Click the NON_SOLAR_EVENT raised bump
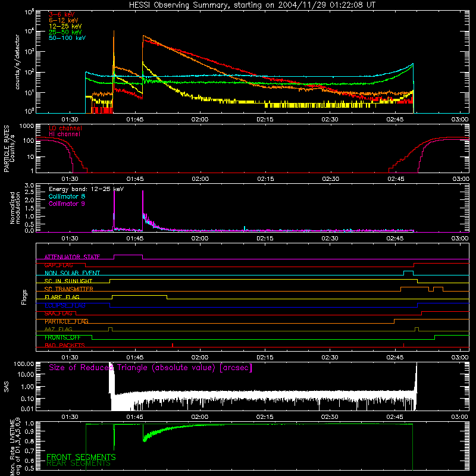The width and height of the screenshot is (476, 476). [408, 271]
